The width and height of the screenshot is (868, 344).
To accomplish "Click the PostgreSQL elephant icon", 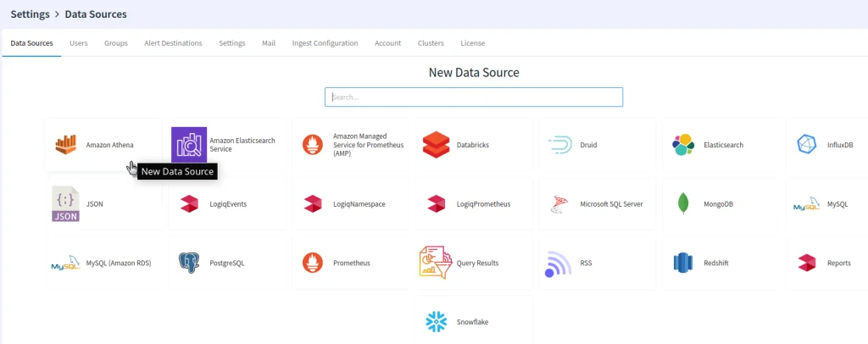I will 189,264.
